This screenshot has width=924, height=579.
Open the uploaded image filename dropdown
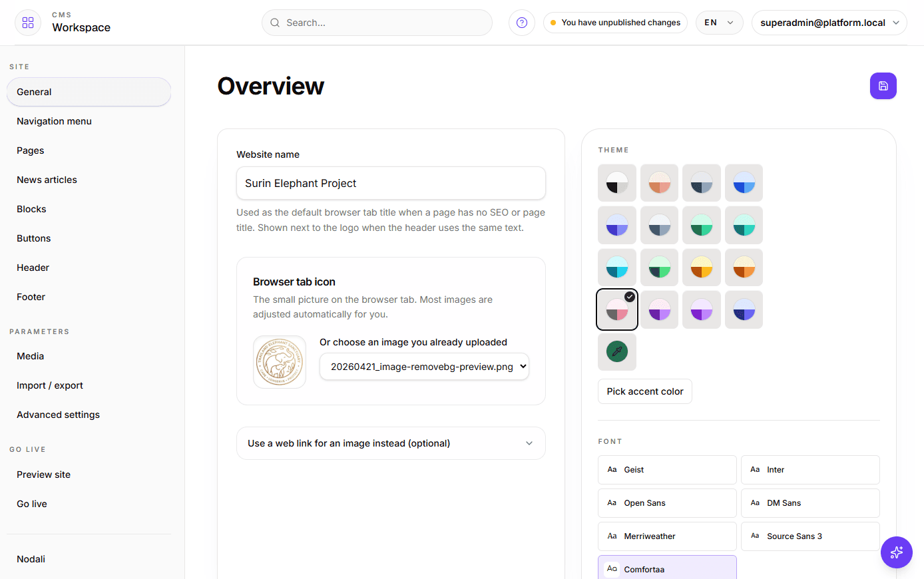pos(424,366)
